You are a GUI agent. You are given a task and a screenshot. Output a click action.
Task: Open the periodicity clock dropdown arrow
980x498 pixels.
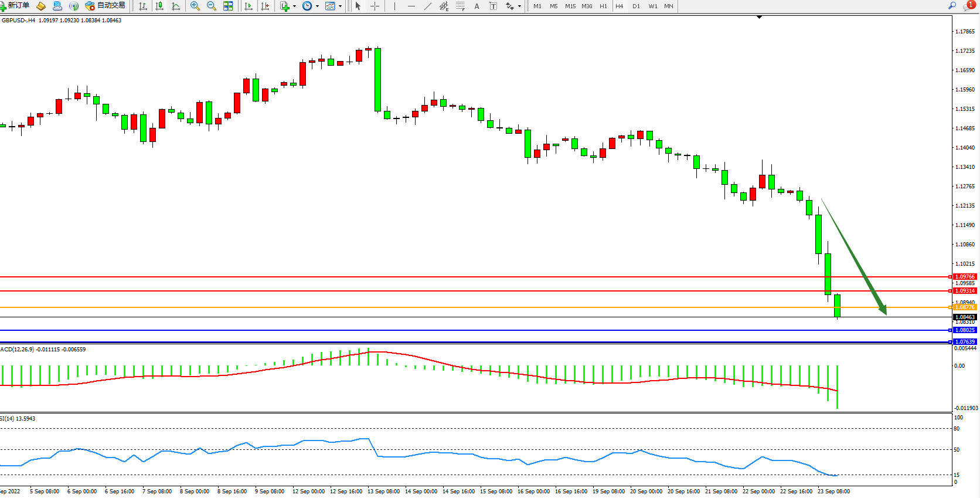point(317,6)
